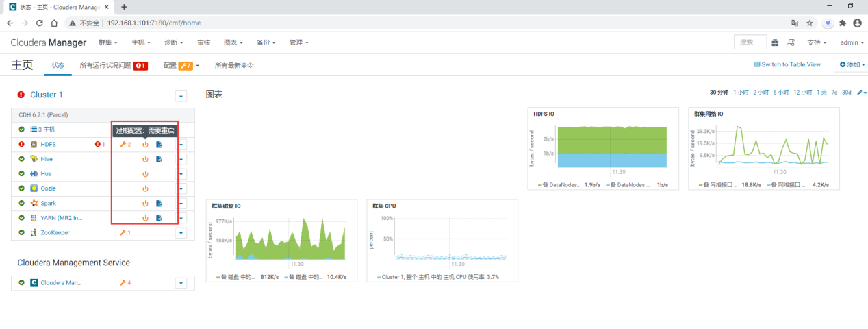Open the 管理 (Administration) menu
Image resolution: width=868 pixels, height=329 pixels.
299,42
